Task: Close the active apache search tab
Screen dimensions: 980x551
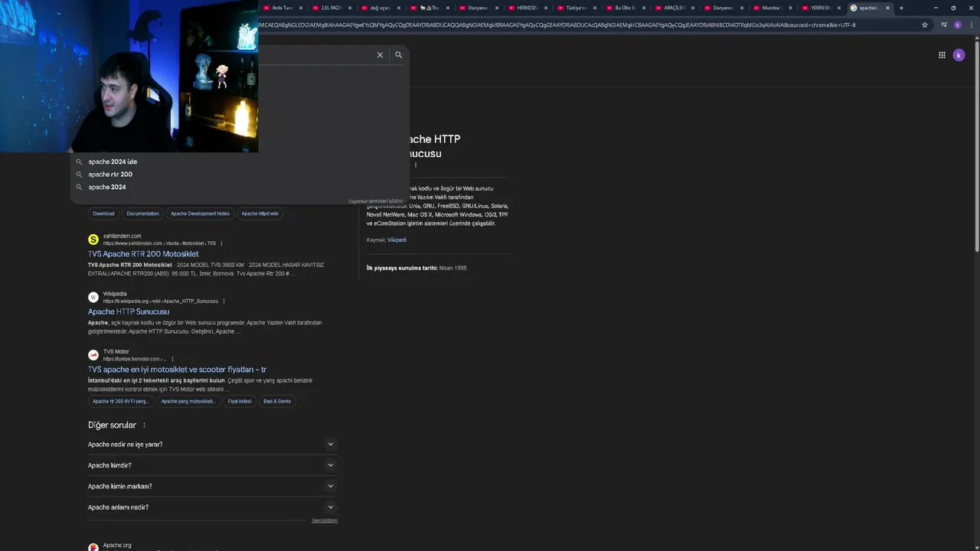Action: (x=887, y=8)
